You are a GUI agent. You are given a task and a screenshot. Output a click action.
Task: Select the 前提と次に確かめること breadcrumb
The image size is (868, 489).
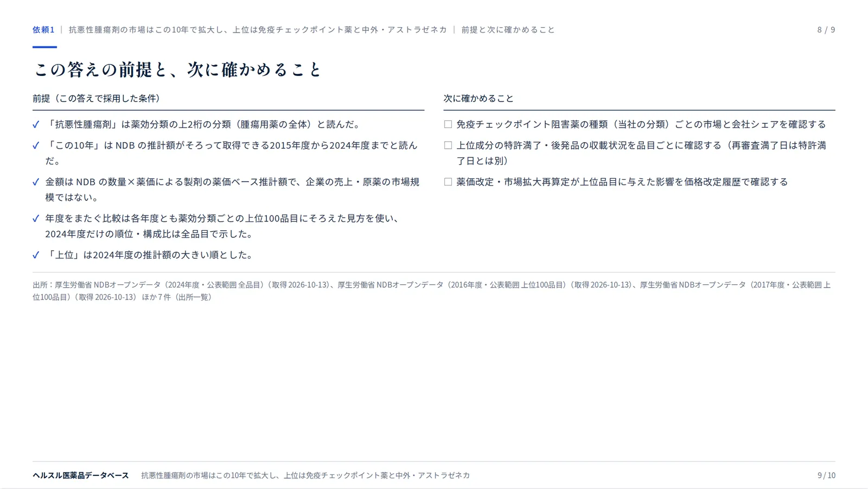pos(508,30)
